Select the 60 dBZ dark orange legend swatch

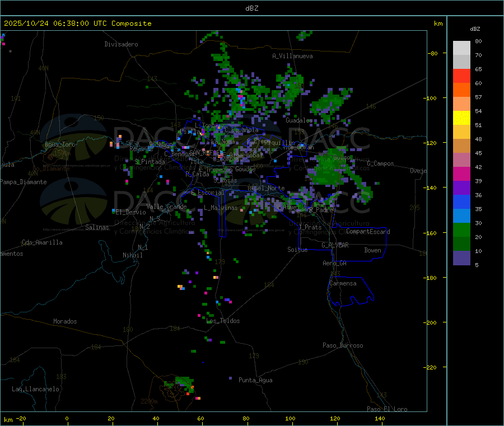pyautogui.click(x=461, y=90)
